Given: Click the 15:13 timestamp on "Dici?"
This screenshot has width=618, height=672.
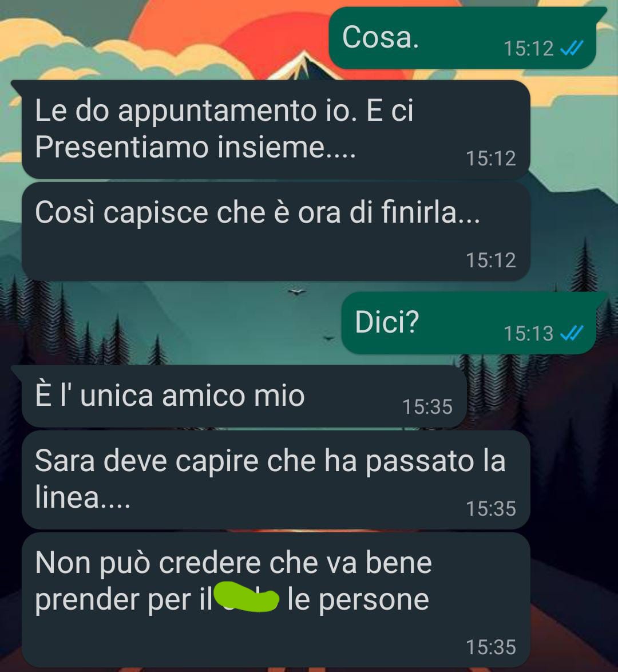Looking at the screenshot, I should click(x=528, y=334).
